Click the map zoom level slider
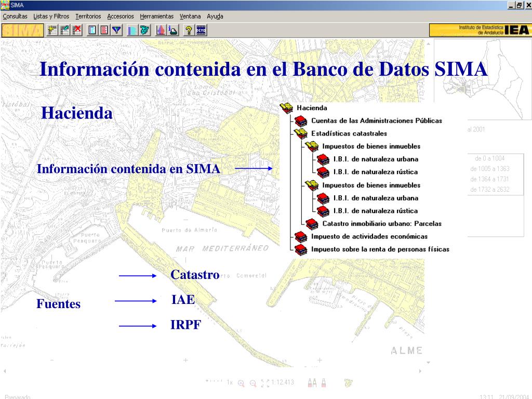Viewport: 532px width, 399px height. coord(215,381)
